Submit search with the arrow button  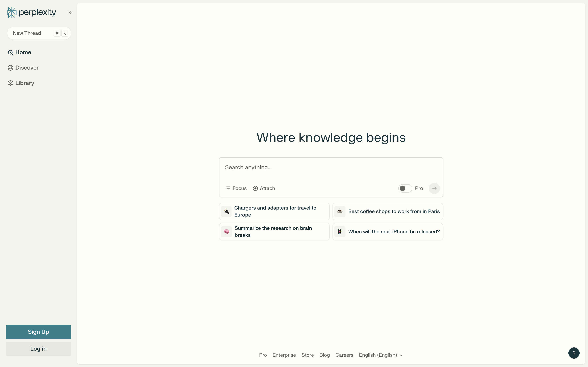point(434,188)
